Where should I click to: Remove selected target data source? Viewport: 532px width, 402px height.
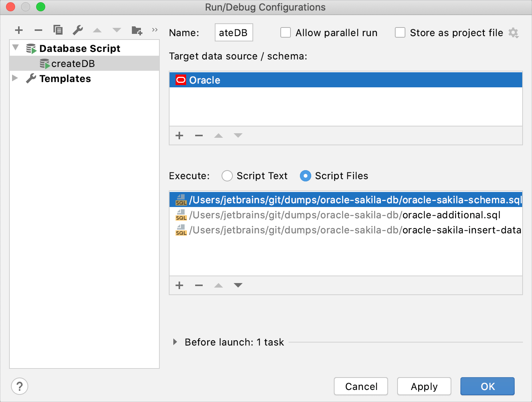199,136
